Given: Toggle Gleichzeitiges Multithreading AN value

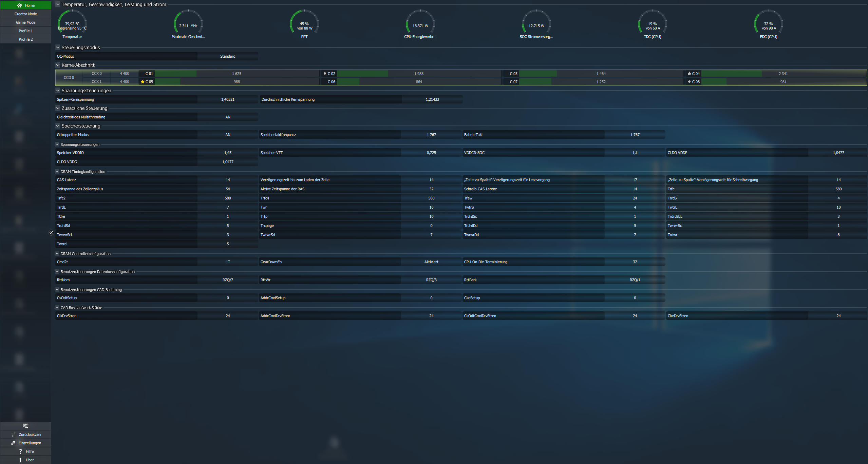Looking at the screenshot, I should click(x=228, y=117).
